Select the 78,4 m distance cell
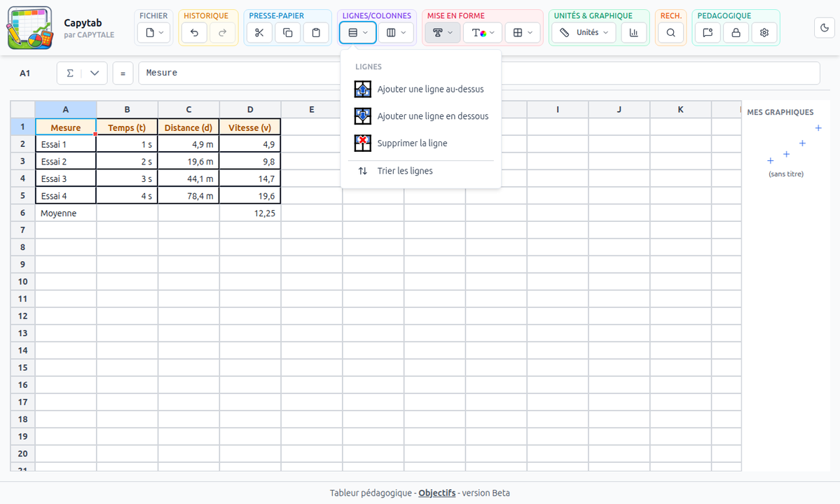Screen dimensions: 840x504 point(188,196)
